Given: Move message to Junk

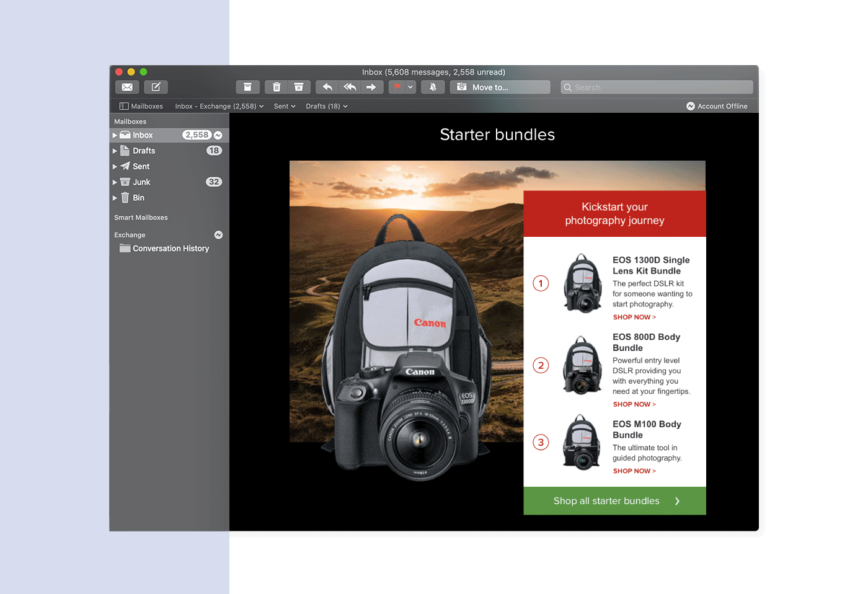Looking at the screenshot, I should coord(299,87).
